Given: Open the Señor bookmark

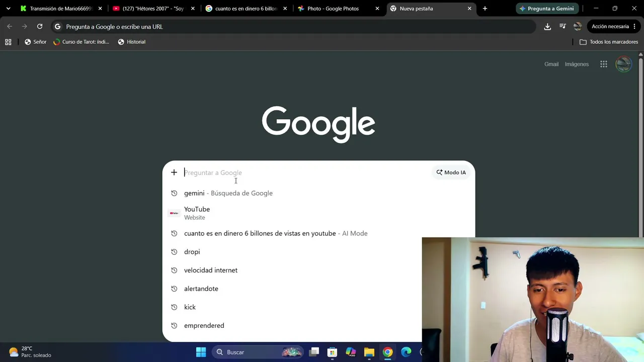Looking at the screenshot, I should (35, 42).
